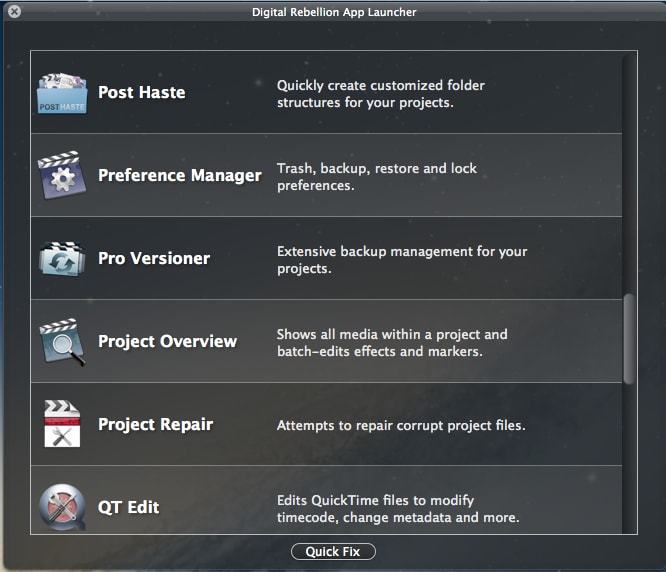Select the Project Repair tools icon
This screenshot has width=666, height=572.
tap(62, 424)
